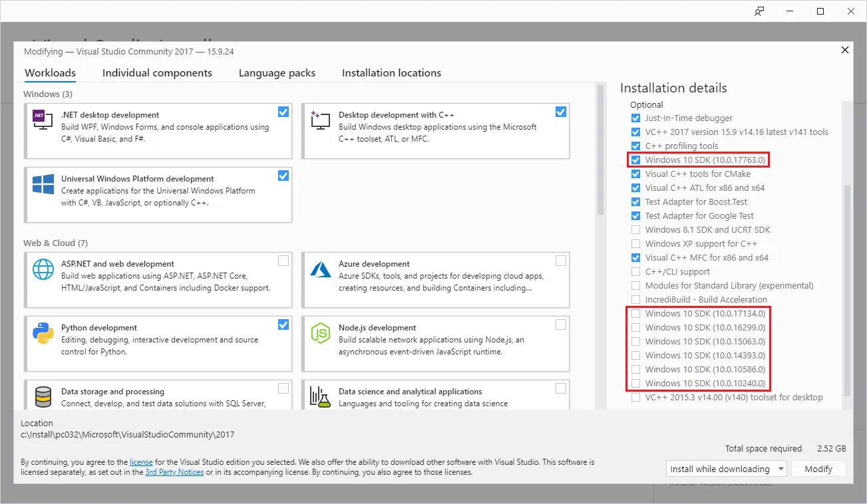This screenshot has height=504, width=867.
Task: Check Windows 10 SDK (10.0.17134.0)
Action: coord(635,314)
